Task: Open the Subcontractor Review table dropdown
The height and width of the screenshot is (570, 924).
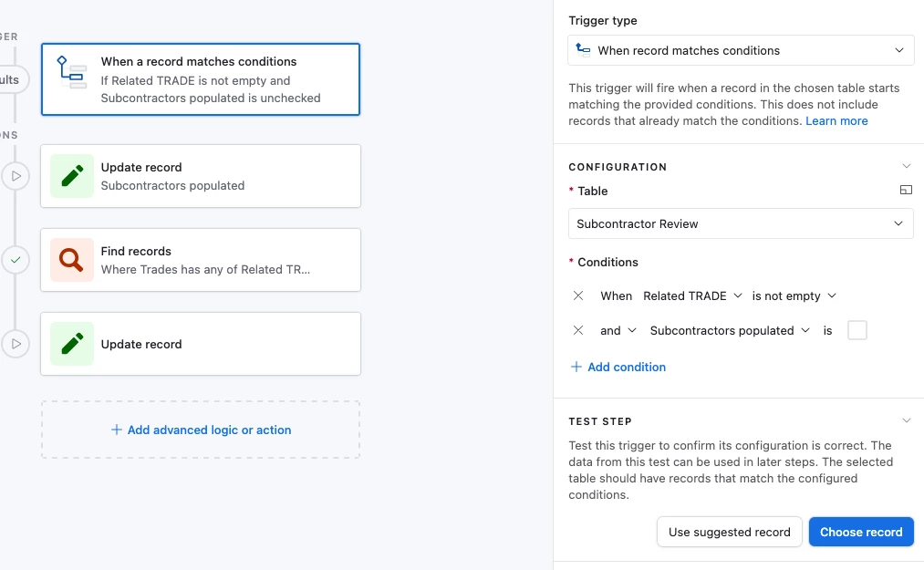Action: click(741, 223)
